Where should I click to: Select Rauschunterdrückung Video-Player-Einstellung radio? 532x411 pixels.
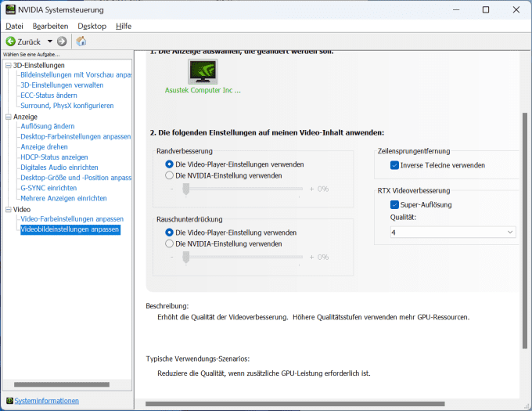(169, 233)
